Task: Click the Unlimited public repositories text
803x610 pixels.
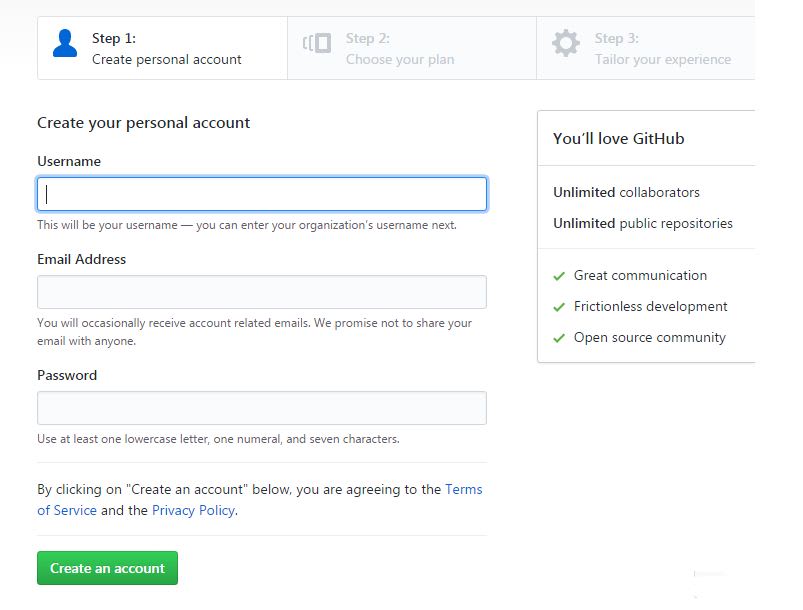Action: (643, 223)
